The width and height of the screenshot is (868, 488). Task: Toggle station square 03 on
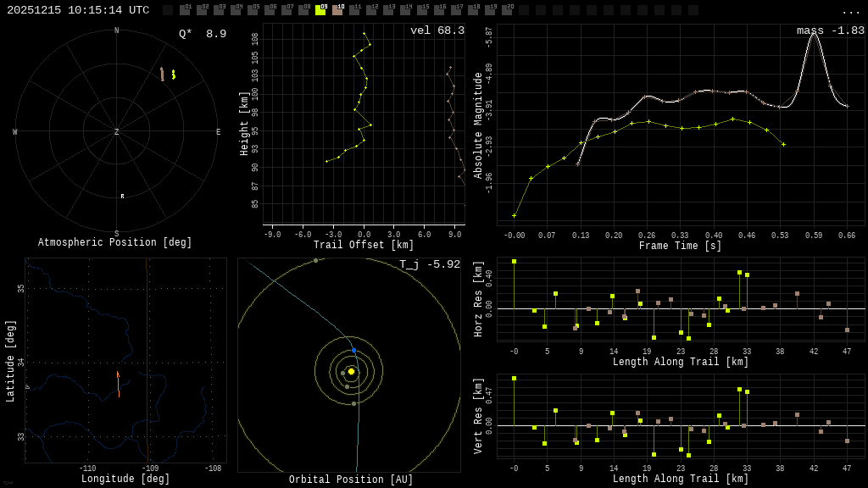click(220, 9)
